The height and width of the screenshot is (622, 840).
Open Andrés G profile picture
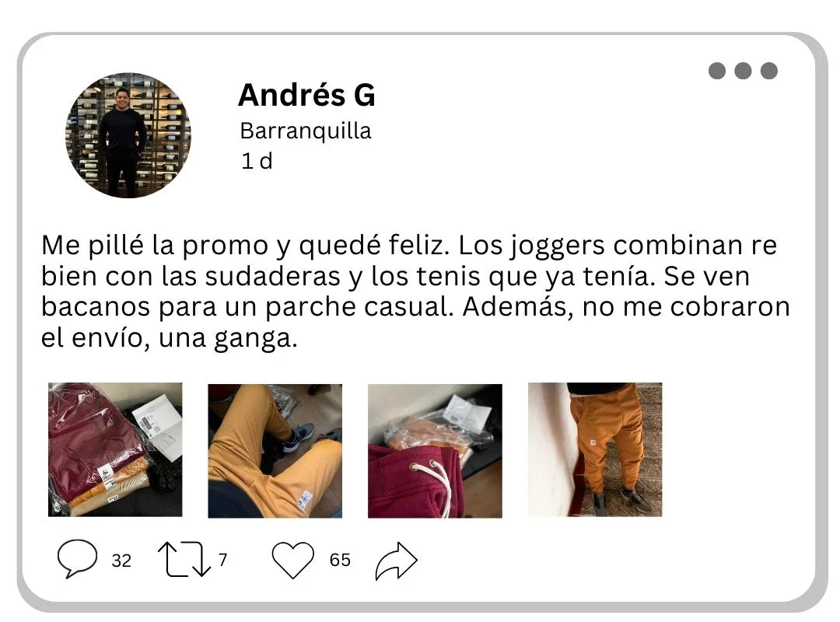coord(128,135)
